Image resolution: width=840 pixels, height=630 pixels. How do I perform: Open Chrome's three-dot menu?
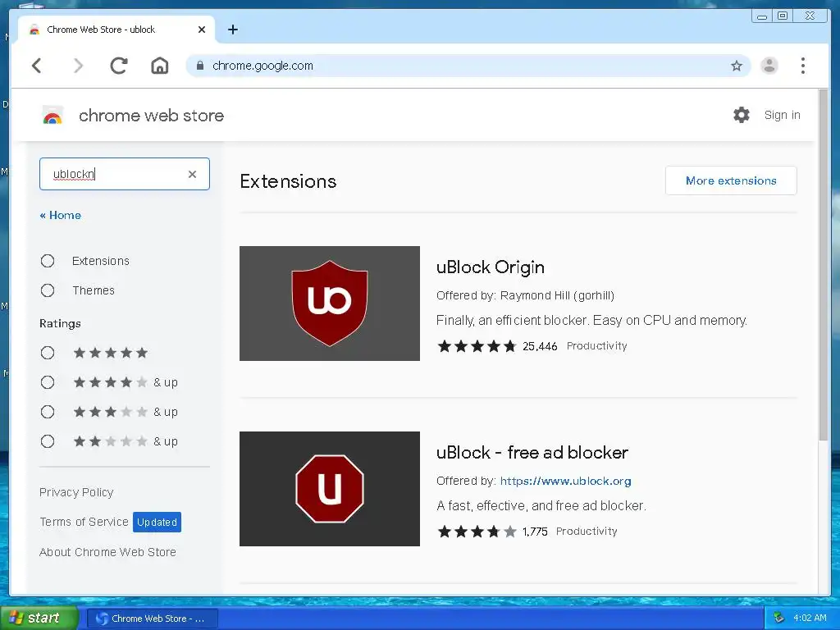coord(802,66)
